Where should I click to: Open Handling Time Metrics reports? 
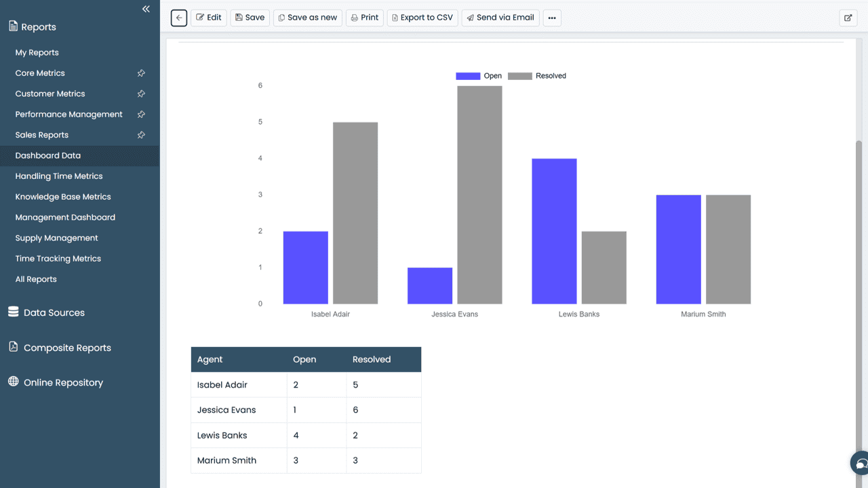point(59,176)
